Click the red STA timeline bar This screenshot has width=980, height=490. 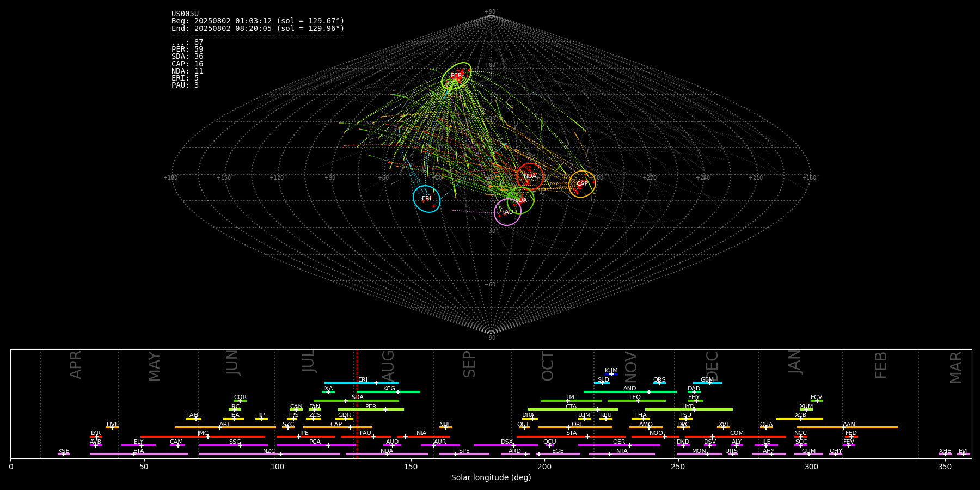571,437
